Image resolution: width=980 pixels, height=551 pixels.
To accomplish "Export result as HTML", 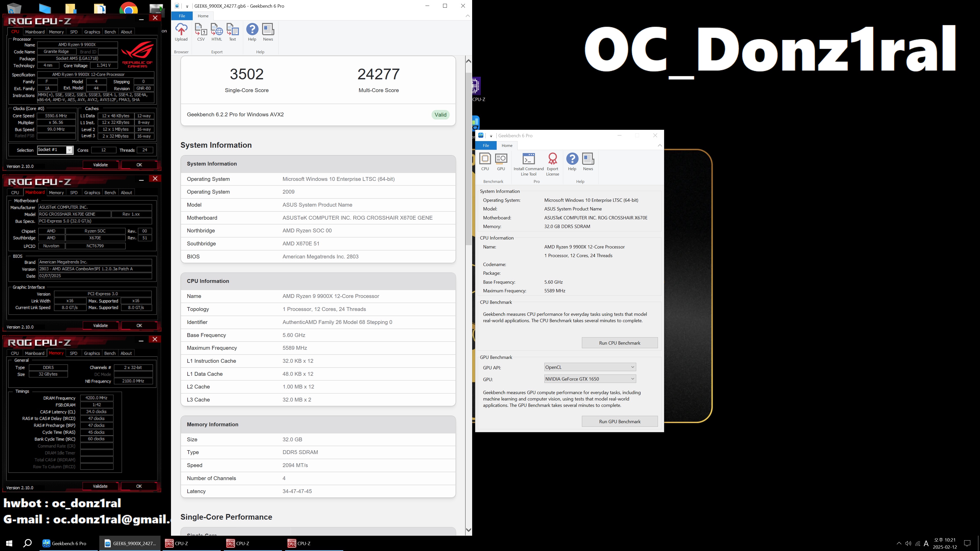I will [216, 32].
